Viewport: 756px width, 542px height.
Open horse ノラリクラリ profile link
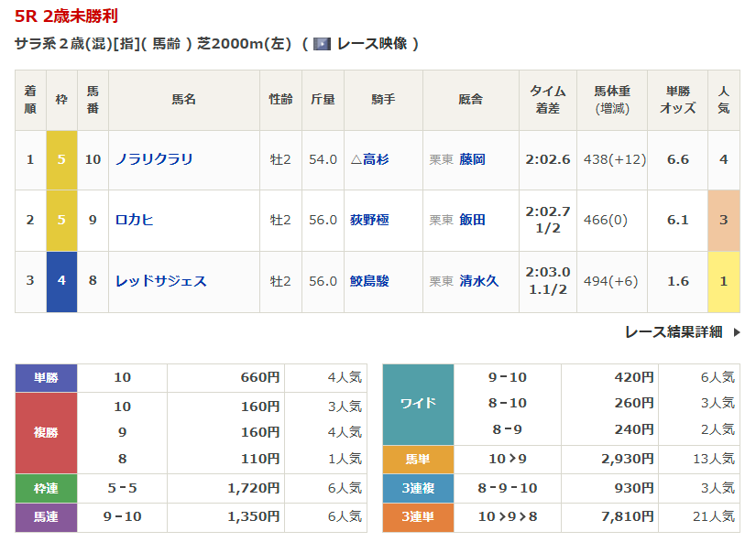point(154,159)
